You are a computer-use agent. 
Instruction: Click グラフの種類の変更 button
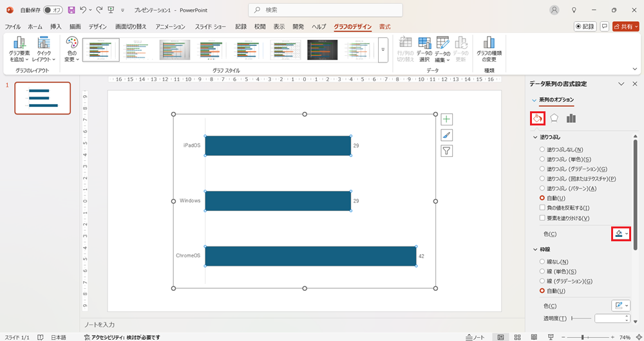[489, 50]
